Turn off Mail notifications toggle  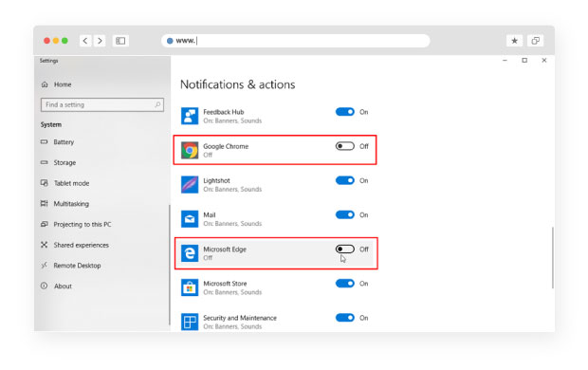tap(345, 214)
